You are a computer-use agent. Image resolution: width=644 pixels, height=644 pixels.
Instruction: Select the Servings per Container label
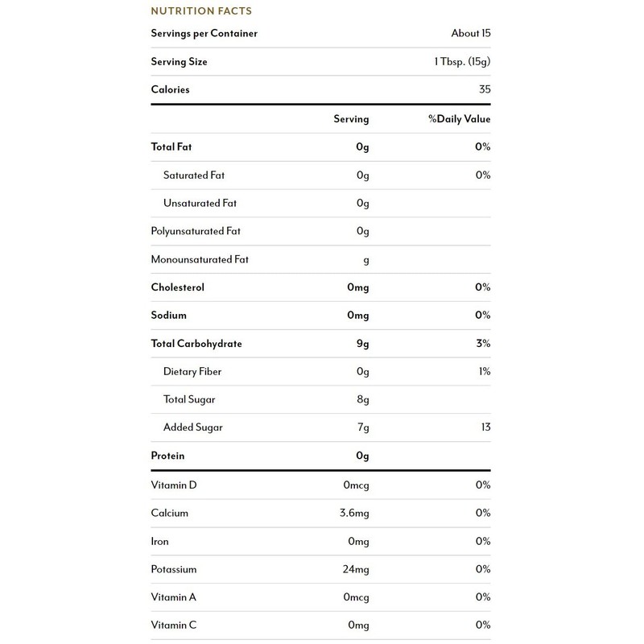(204, 34)
